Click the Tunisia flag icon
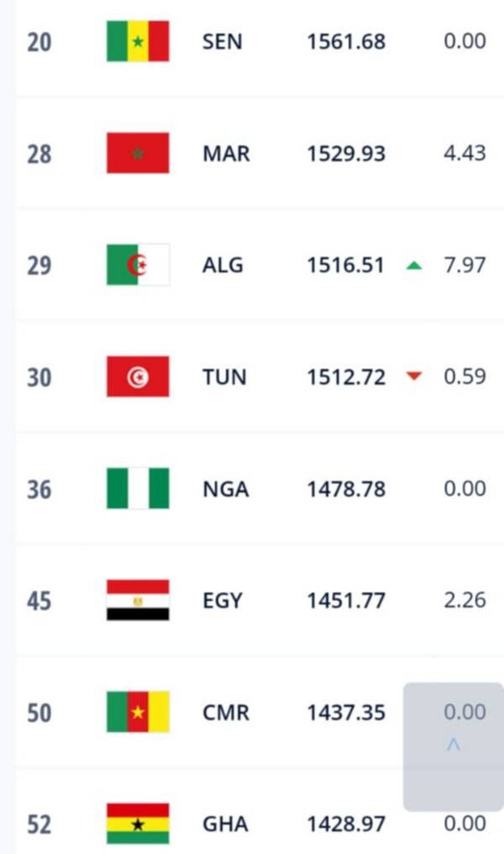The width and height of the screenshot is (504, 854). 138,377
